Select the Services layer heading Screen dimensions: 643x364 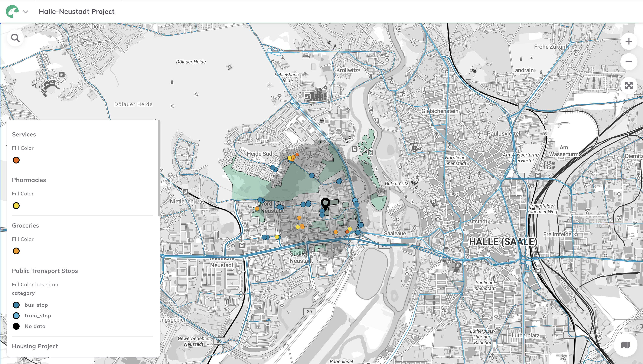(x=24, y=135)
